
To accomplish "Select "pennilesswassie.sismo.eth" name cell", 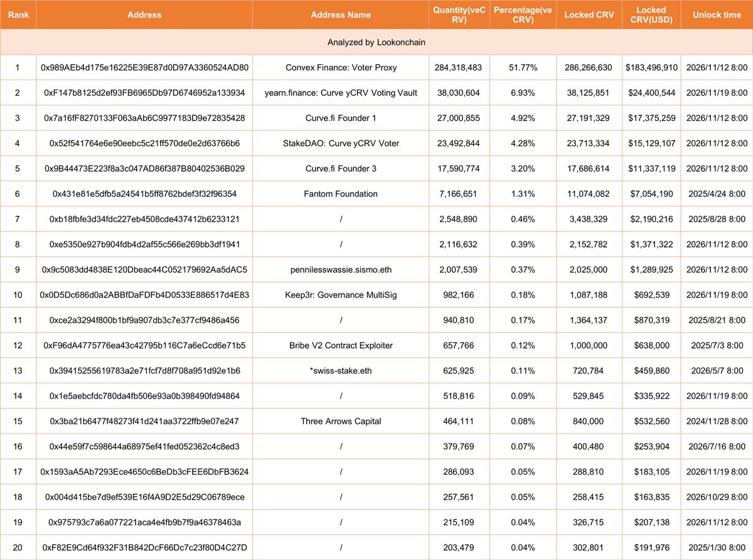I will point(341,270).
